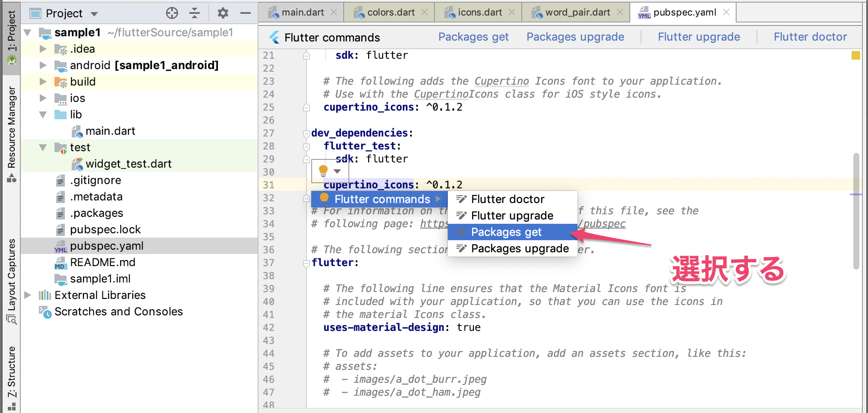Switch to word_pair.dart tab

[x=577, y=13]
